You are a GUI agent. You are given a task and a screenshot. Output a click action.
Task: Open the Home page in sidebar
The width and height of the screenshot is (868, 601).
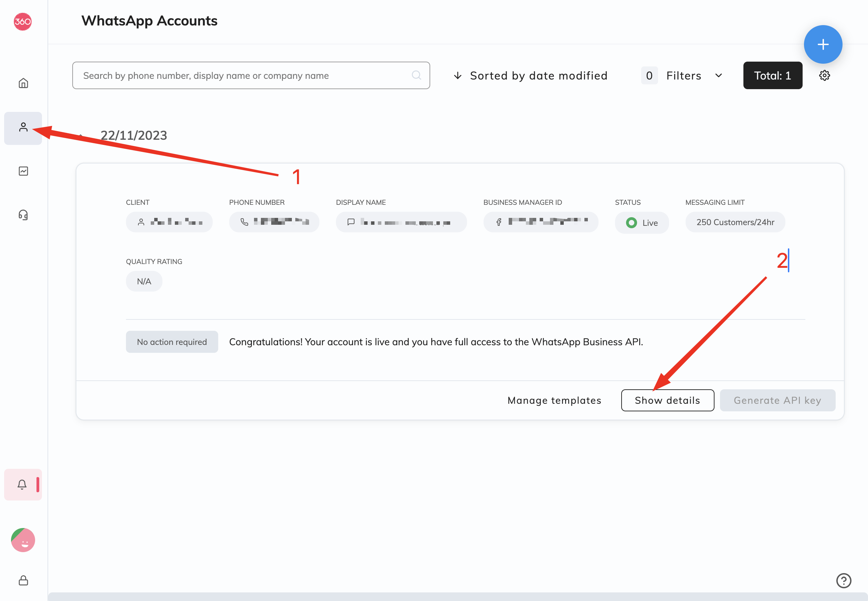[23, 83]
